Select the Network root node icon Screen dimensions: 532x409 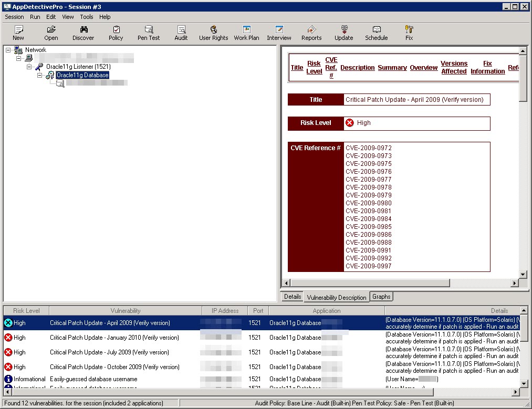pyautogui.click(x=18, y=50)
